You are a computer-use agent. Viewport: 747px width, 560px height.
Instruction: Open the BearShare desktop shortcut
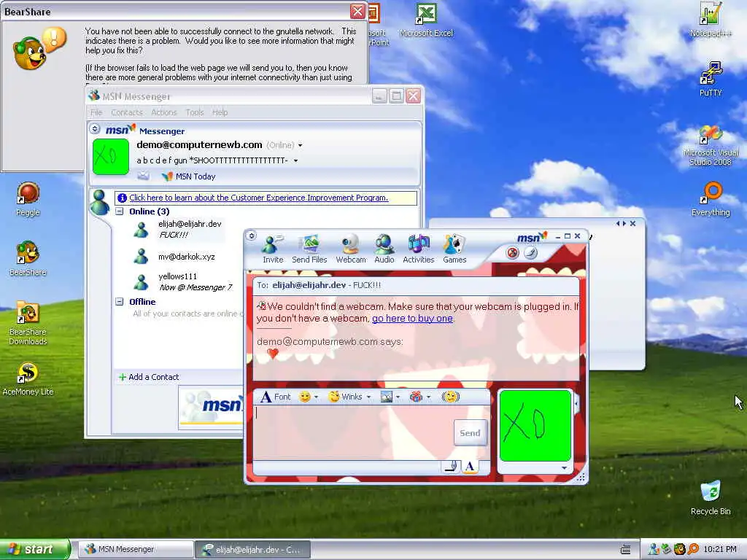[x=28, y=259]
